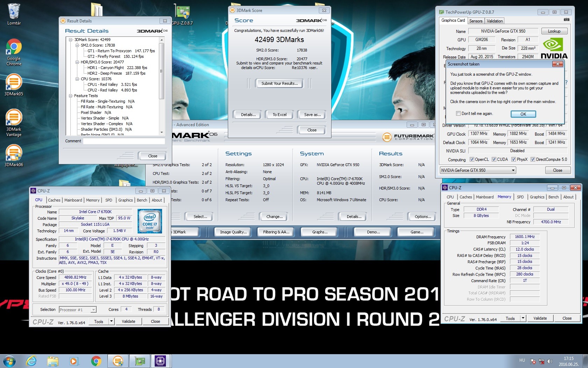Viewport: 588px width, 368px height.
Task: Open the Tools dropdown arrow in Memory CPU-Z
Action: coord(523,318)
